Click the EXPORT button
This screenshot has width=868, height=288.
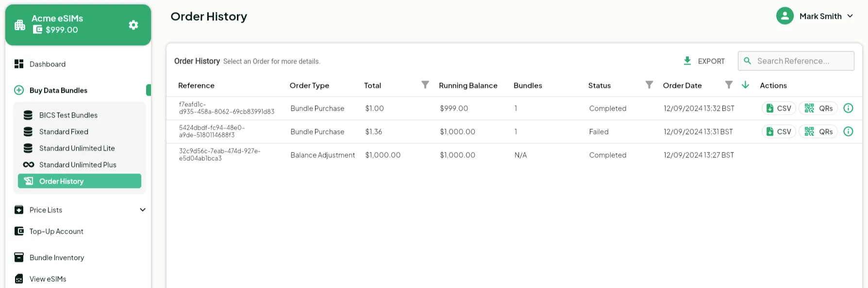pos(704,61)
